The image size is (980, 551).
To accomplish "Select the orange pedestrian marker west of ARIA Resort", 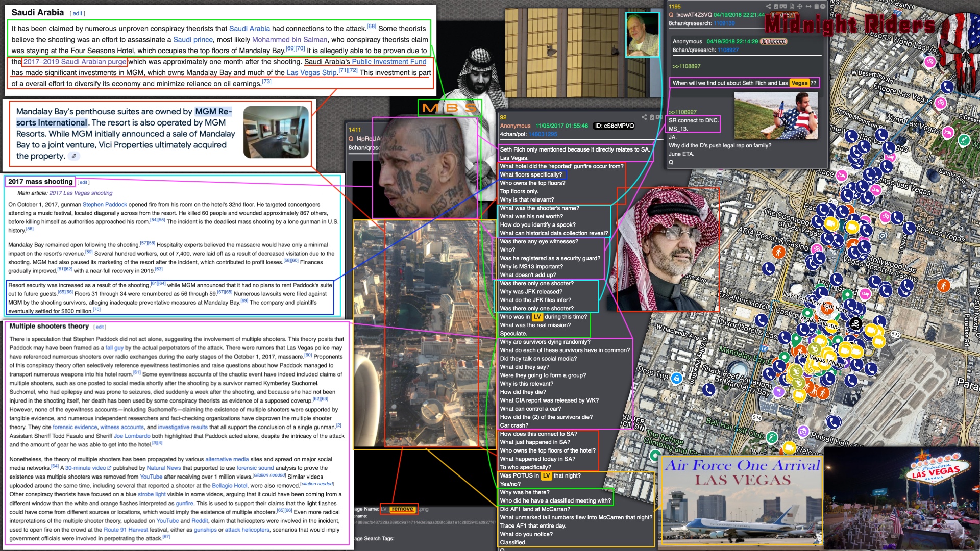I will 778,252.
